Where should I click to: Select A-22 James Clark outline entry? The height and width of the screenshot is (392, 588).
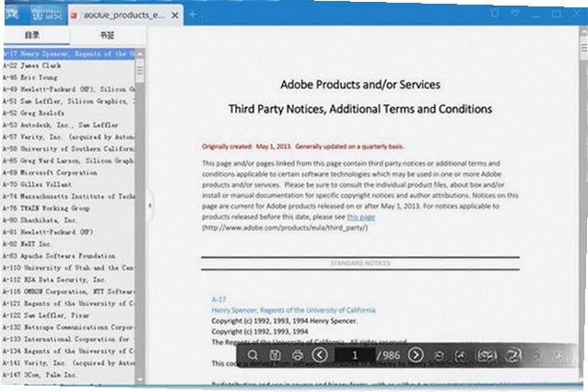pyautogui.click(x=32, y=65)
